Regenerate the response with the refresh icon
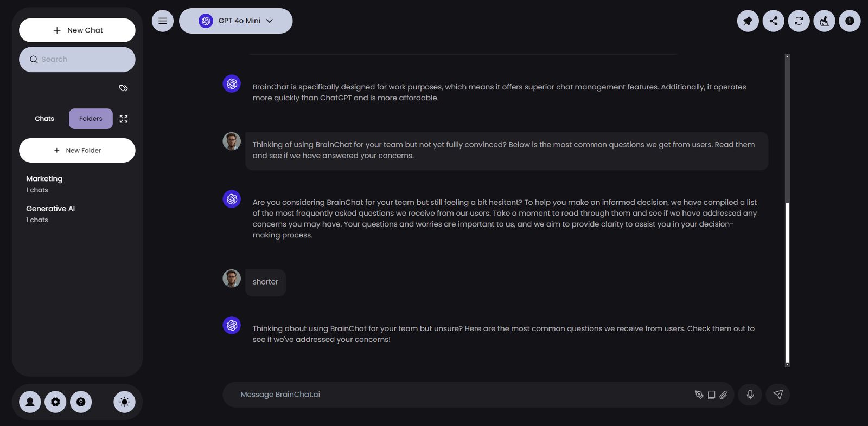868x426 pixels. tap(799, 21)
